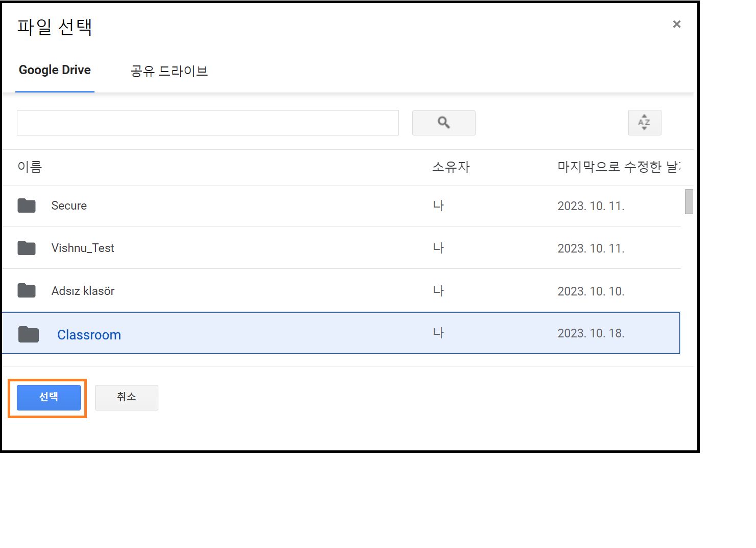This screenshot has height=548, width=756.
Task: Open the AZ sort options button
Action: click(x=644, y=123)
